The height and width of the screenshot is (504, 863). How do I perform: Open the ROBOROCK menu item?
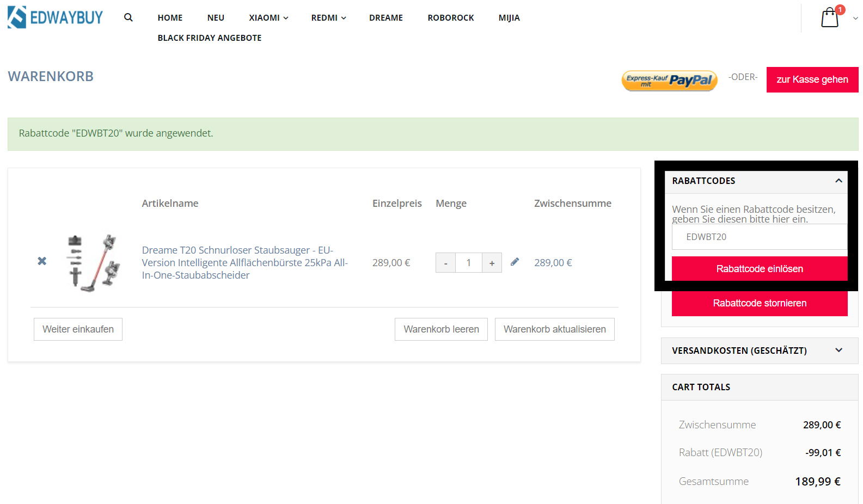pos(451,17)
